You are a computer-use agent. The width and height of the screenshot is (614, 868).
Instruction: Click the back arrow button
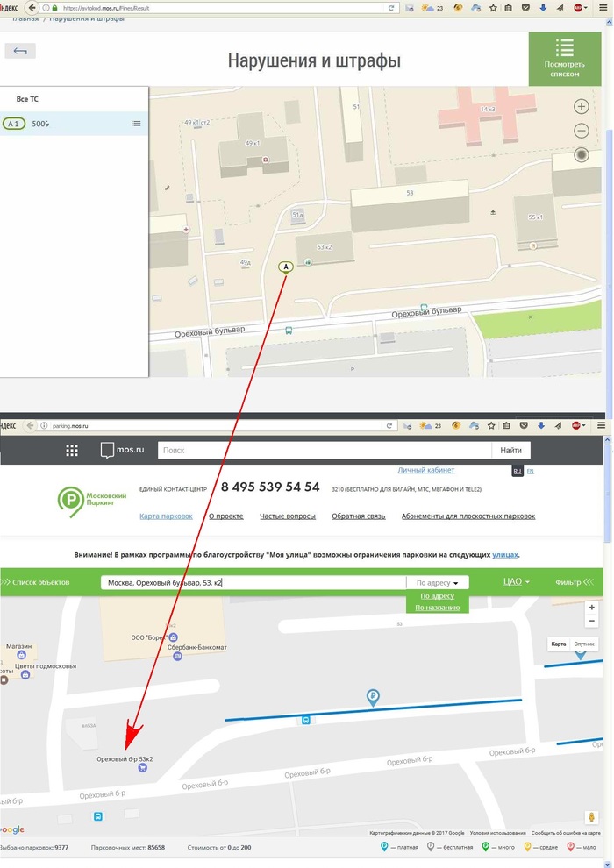coord(20,51)
